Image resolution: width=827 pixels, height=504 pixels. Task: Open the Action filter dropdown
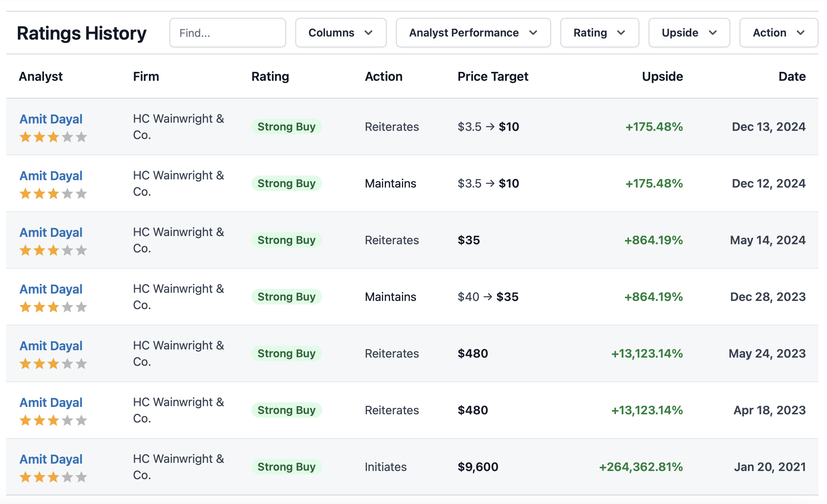778,33
